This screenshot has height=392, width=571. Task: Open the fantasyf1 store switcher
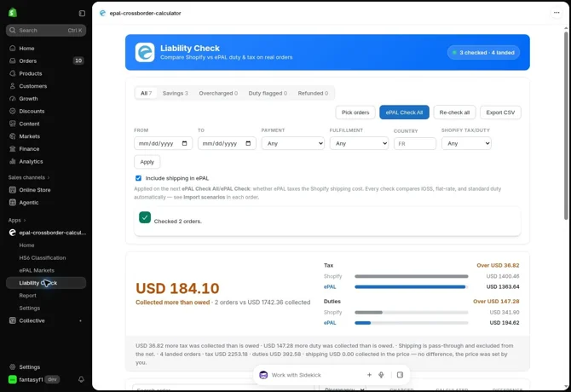34,379
